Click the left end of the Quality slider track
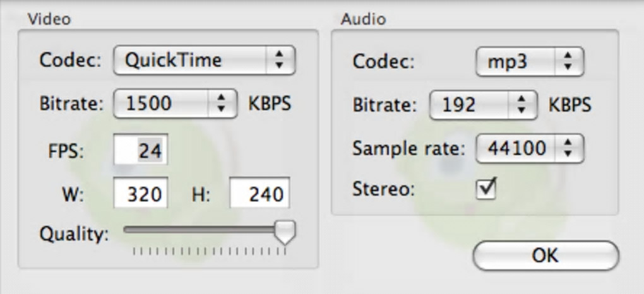Image resolution: width=644 pixels, height=294 pixels. [x=127, y=230]
